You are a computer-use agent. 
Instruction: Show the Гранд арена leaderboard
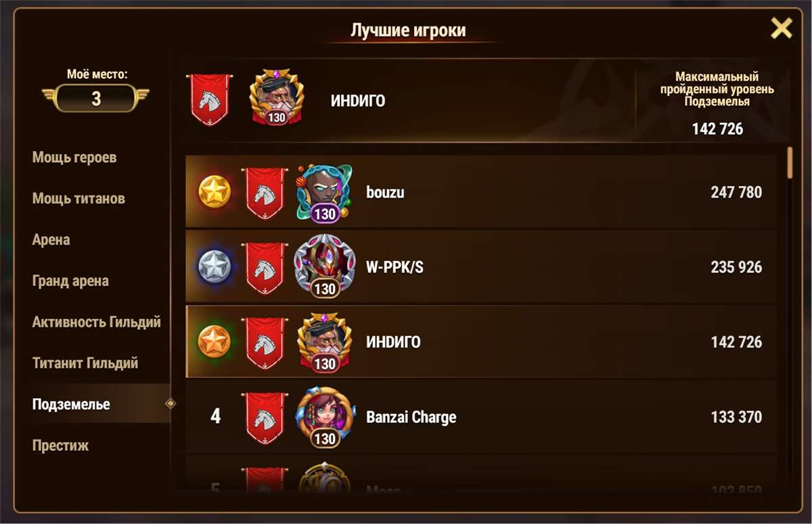tap(70, 281)
